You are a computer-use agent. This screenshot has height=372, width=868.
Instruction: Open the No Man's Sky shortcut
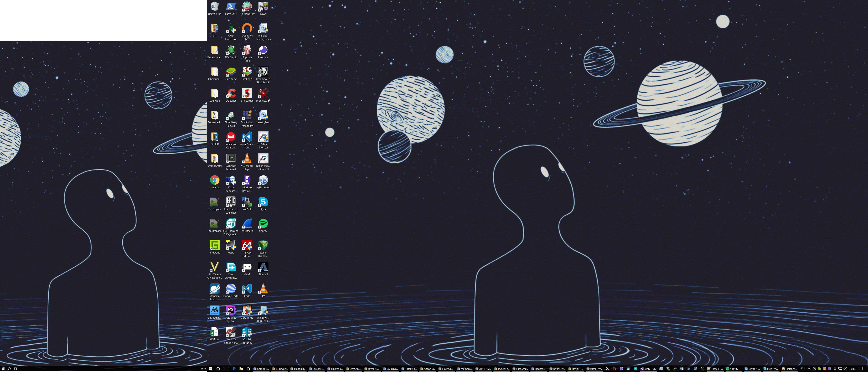(247, 8)
